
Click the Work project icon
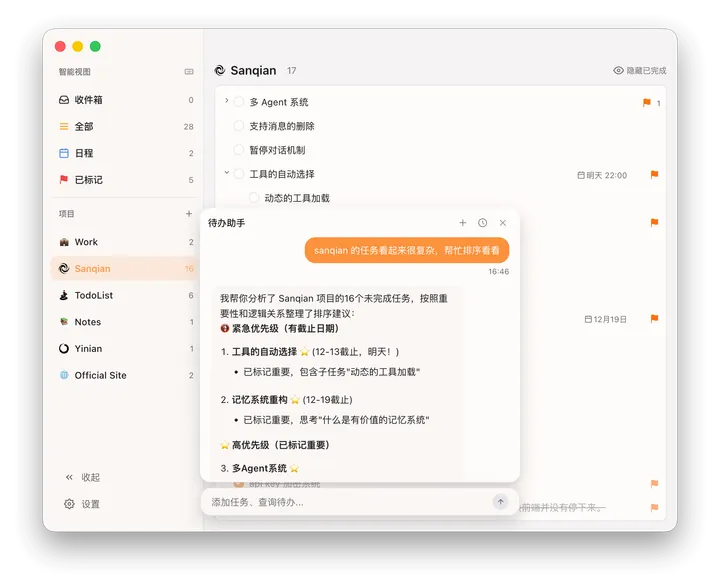64,242
